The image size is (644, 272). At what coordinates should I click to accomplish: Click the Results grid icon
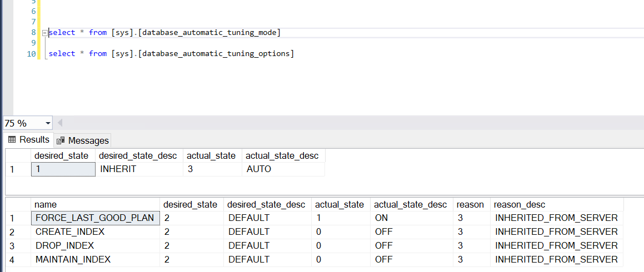click(12, 139)
